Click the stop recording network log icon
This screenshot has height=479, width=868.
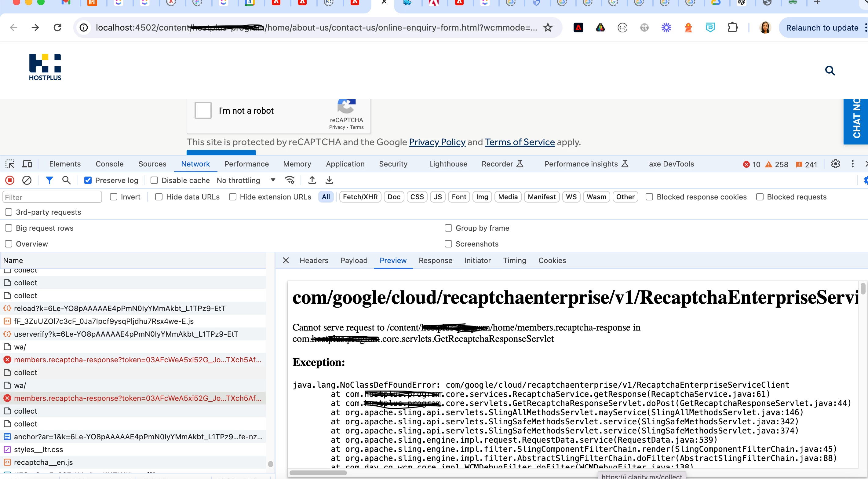click(10, 180)
